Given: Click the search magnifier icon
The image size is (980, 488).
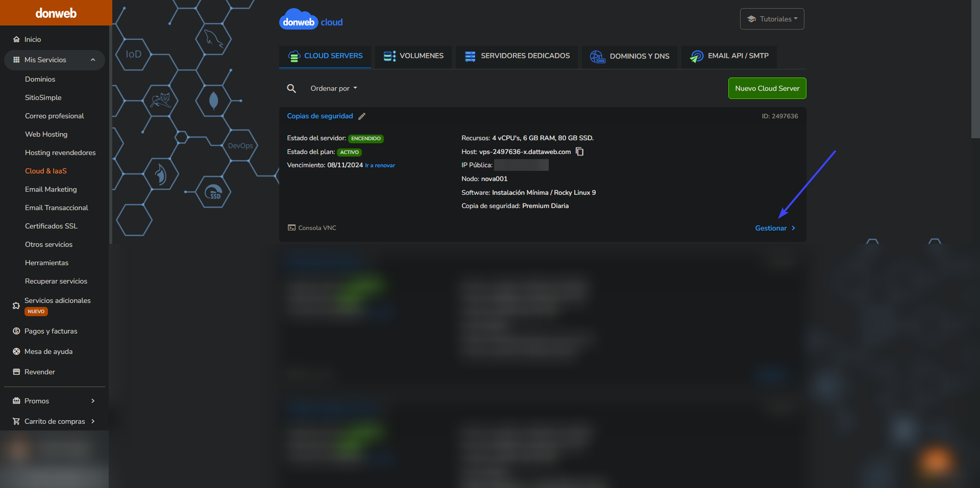Looking at the screenshot, I should click(291, 88).
